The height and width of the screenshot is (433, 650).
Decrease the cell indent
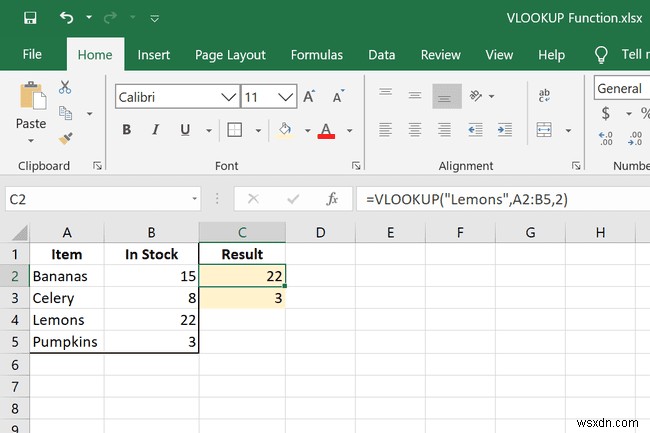pos(475,130)
